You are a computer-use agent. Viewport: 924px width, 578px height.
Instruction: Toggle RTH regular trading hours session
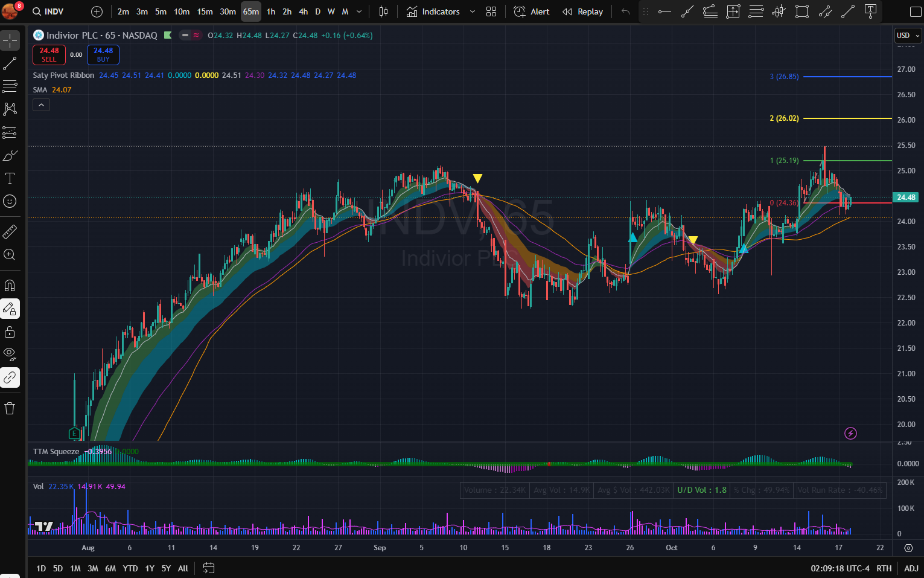(884, 568)
